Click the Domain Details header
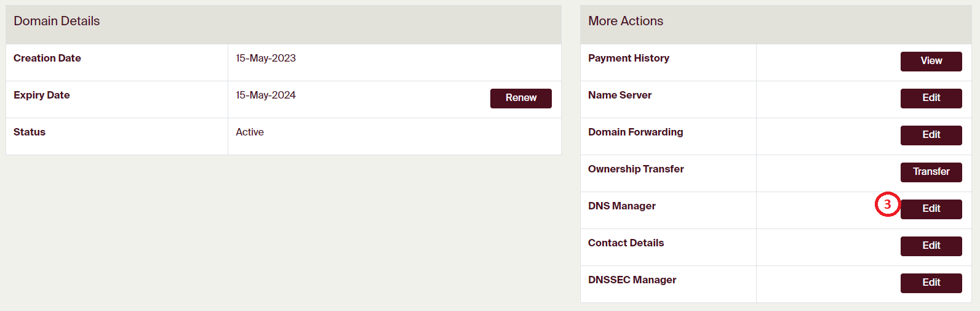980x311 pixels. pyautogui.click(x=57, y=21)
